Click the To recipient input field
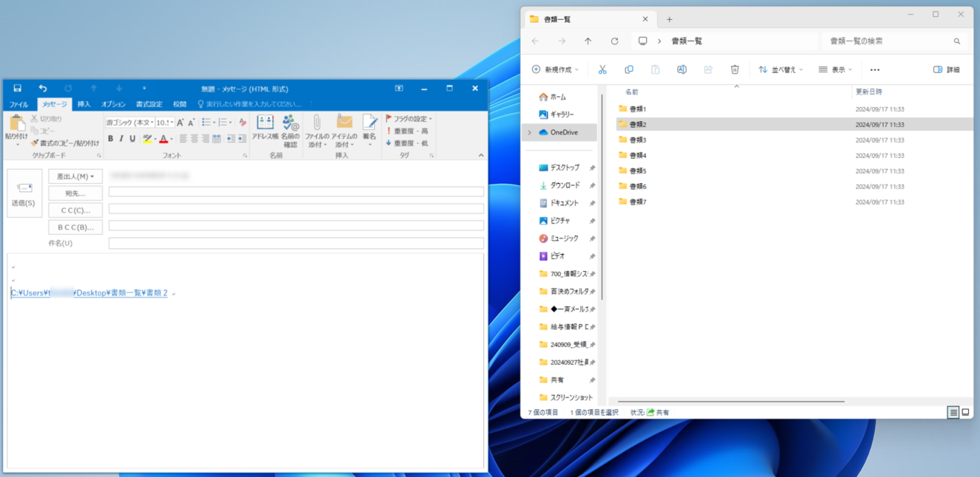The width and height of the screenshot is (980, 477). coord(296,192)
